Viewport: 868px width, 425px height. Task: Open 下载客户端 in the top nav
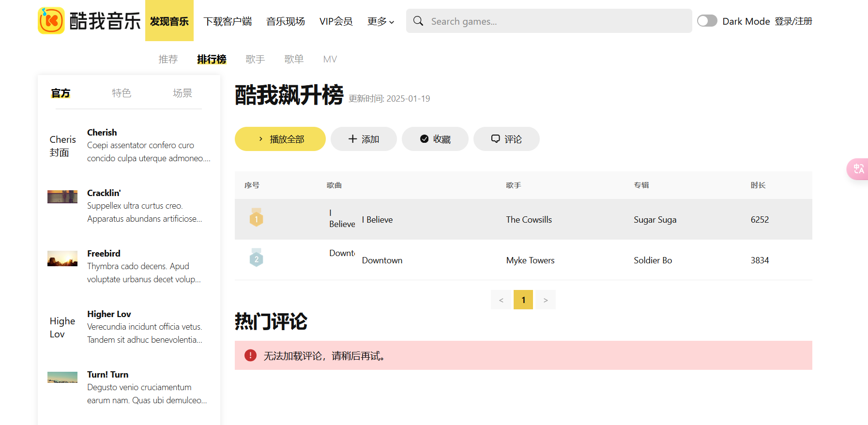pos(228,21)
